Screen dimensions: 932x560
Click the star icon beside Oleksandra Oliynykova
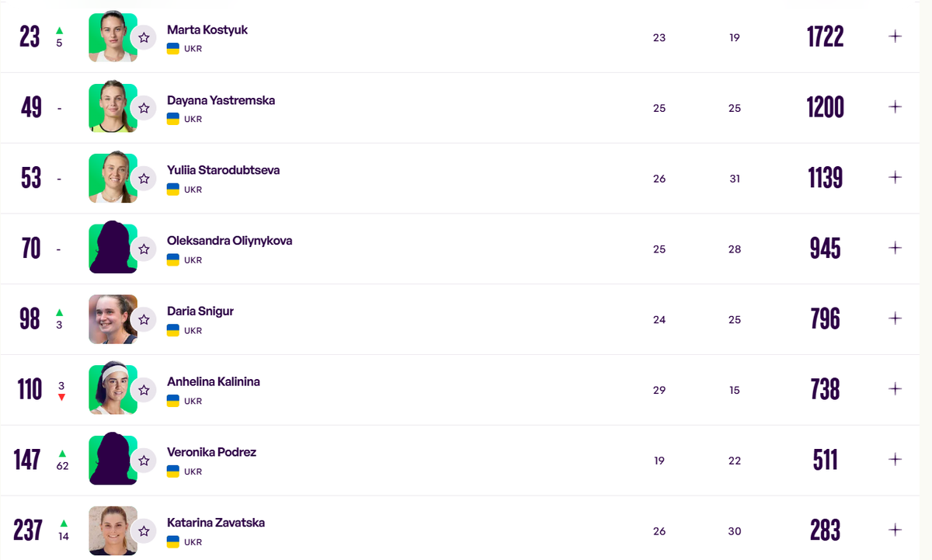pos(144,249)
